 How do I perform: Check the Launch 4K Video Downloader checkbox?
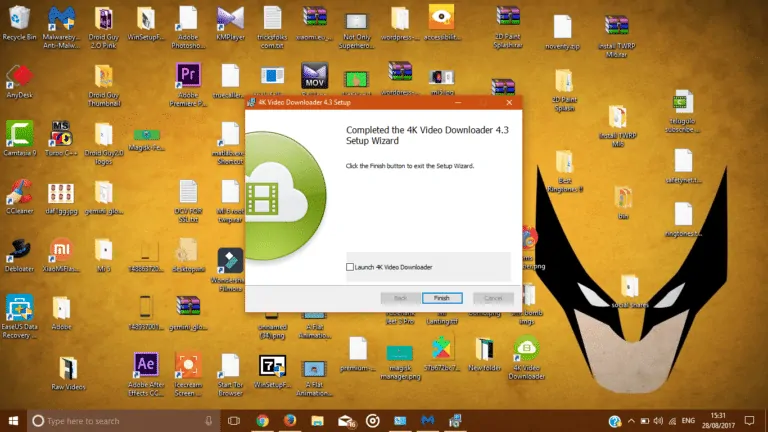point(350,267)
